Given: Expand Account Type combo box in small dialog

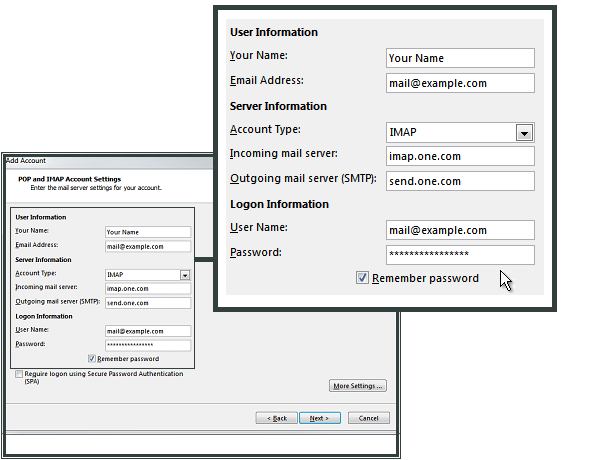Looking at the screenshot, I should (x=185, y=274).
